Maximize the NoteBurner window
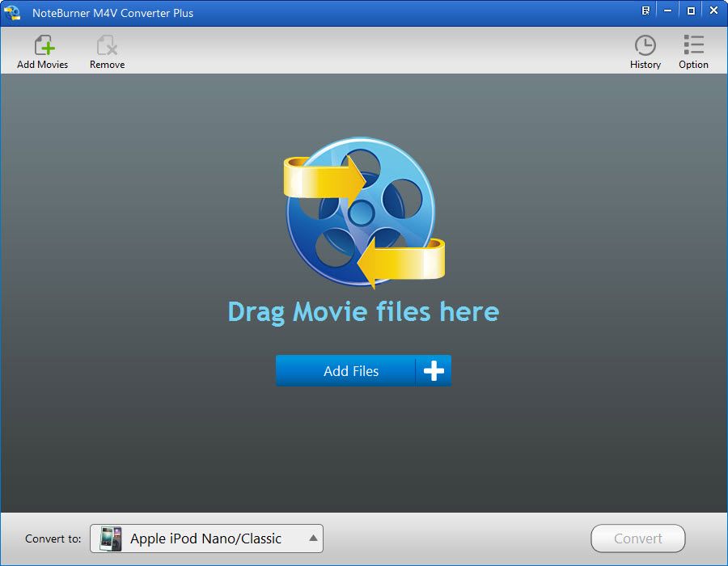728x566 pixels. (x=691, y=11)
